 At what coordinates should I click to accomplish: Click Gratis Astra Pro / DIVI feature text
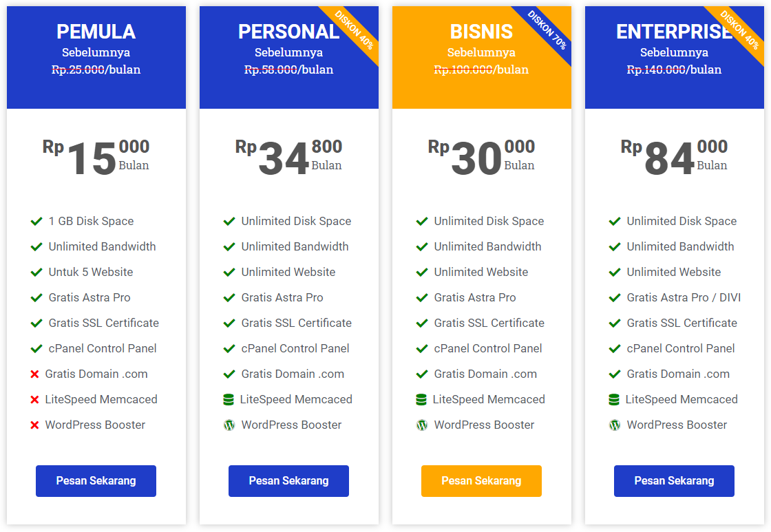[x=684, y=297]
